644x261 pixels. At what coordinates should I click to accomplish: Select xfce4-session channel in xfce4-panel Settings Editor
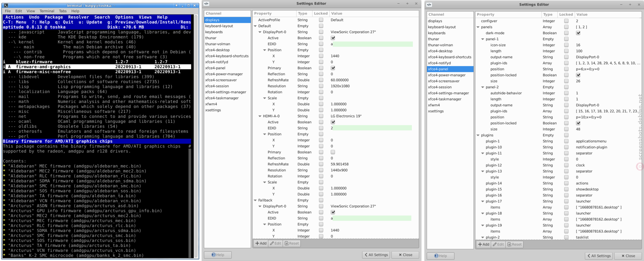pos(450,87)
